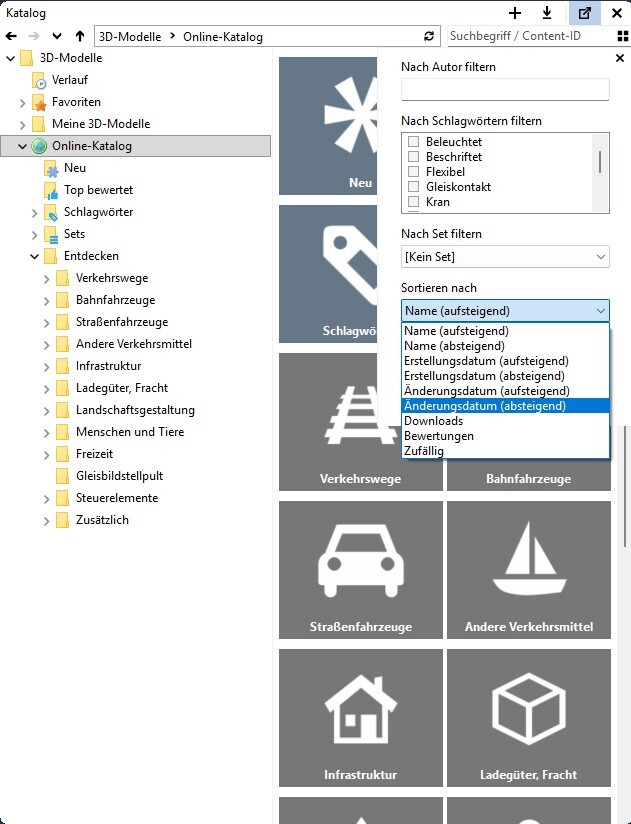Viewport: 631px width, 824px height.
Task: Focus the Suchbegriff / Content-ID search box
Action: point(530,36)
